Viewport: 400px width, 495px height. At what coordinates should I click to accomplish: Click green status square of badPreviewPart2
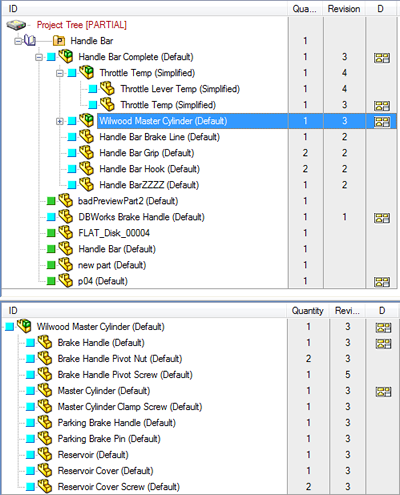[51, 201]
